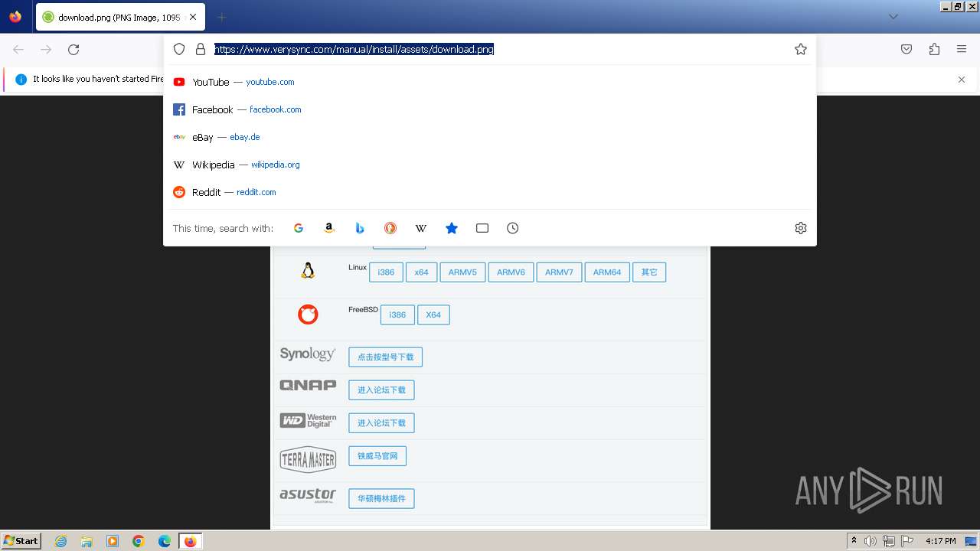The width and height of the screenshot is (980, 551).
Task: Select Reddit suggestion
Action: coord(490,192)
